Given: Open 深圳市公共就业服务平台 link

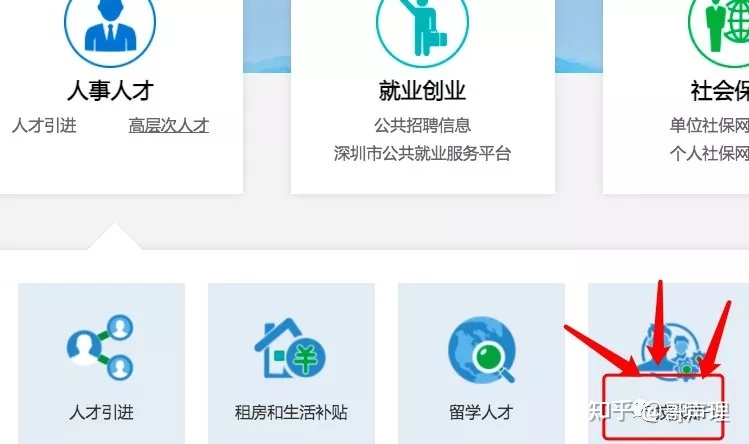Looking at the screenshot, I should [x=422, y=153].
